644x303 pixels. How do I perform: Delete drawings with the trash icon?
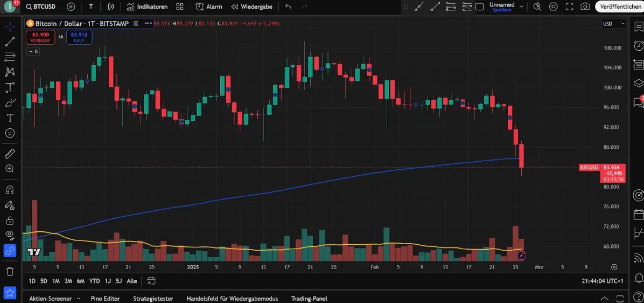pos(10,271)
